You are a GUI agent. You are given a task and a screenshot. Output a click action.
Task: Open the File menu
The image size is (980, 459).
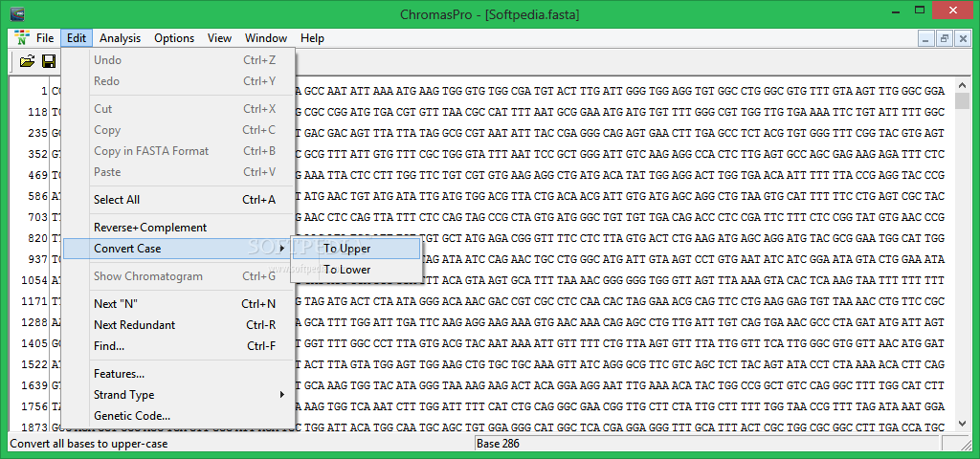(45, 38)
